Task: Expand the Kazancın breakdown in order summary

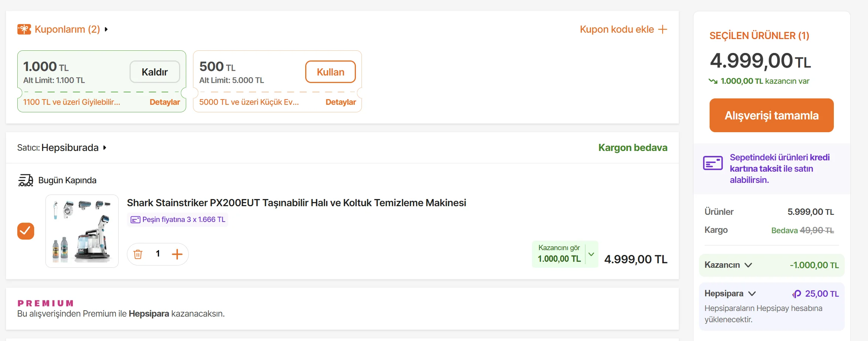Action: point(748,265)
